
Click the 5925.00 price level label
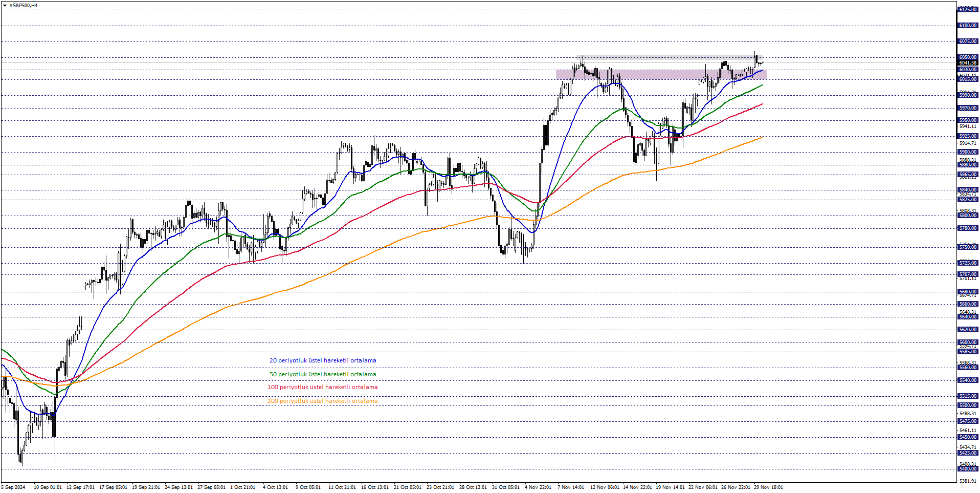coord(968,136)
